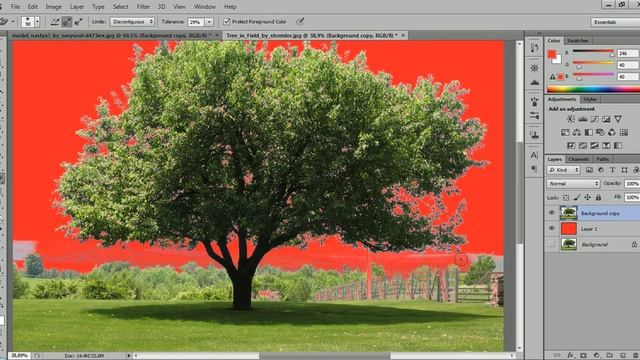
Task: Add a Black & White adjustment
Action: point(589,132)
